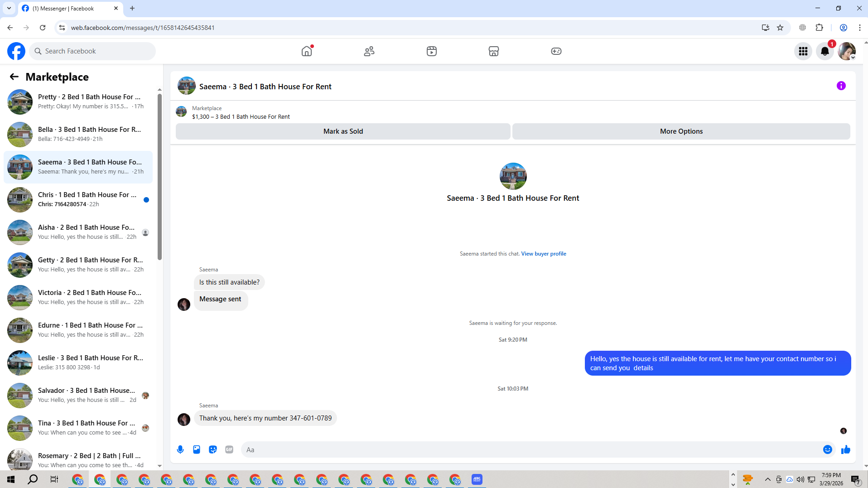The width and height of the screenshot is (868, 488).
Task: Open the taskbar clock and date
Action: 831,479
